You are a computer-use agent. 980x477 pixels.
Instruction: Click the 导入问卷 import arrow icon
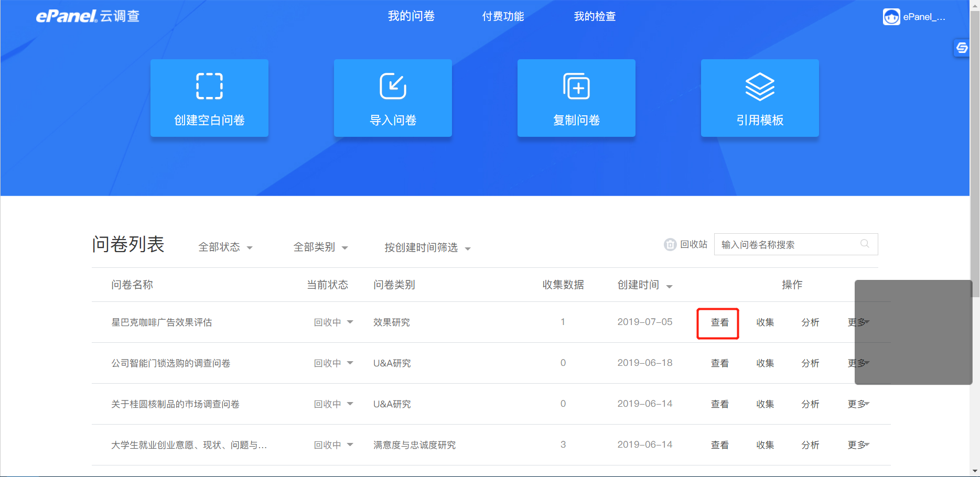(393, 86)
